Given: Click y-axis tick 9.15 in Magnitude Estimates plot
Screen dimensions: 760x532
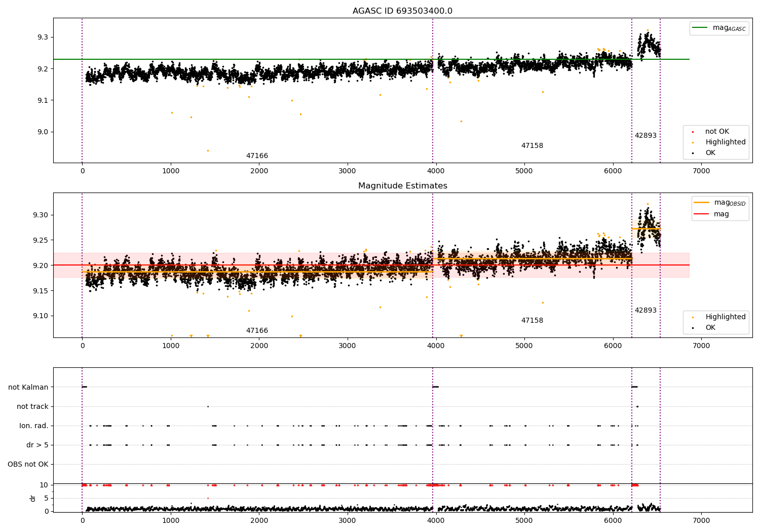Looking at the screenshot, I should click(41, 291).
